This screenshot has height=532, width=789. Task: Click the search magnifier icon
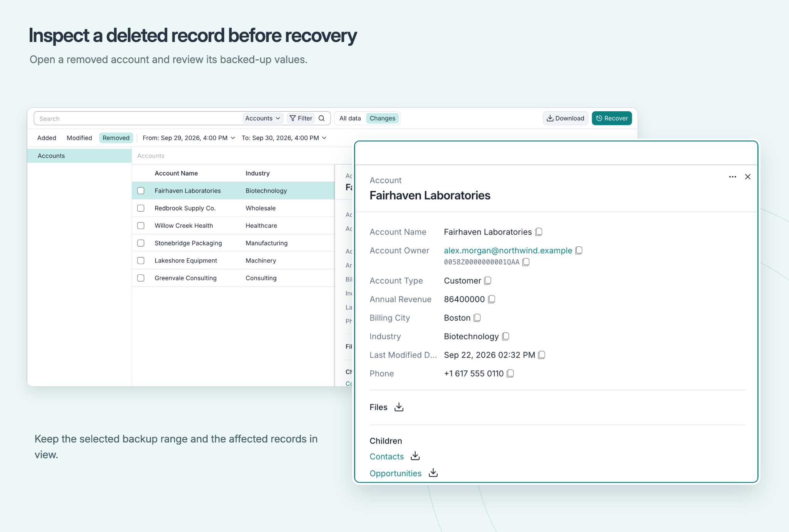tap(322, 118)
